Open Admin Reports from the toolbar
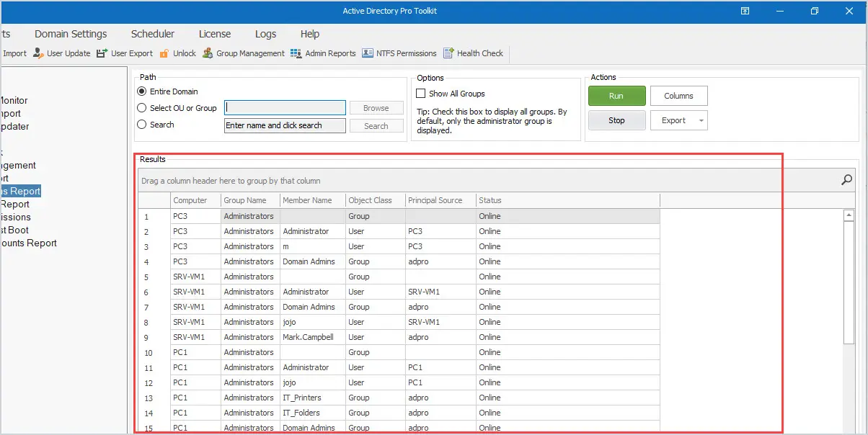The width and height of the screenshot is (868, 435). (x=323, y=53)
